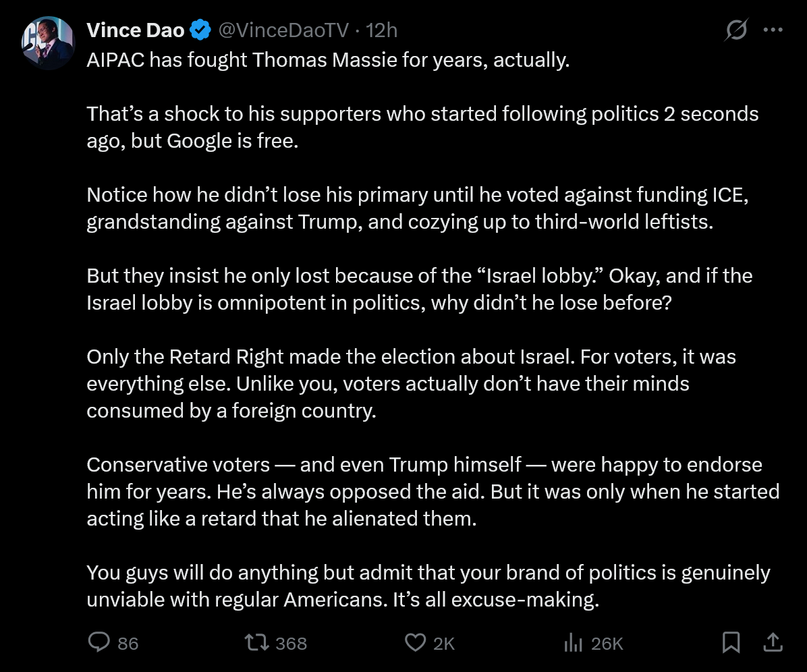Click the sentence starting 'AIPAC has fought'
The width and height of the screenshot is (807, 672).
tap(328, 59)
